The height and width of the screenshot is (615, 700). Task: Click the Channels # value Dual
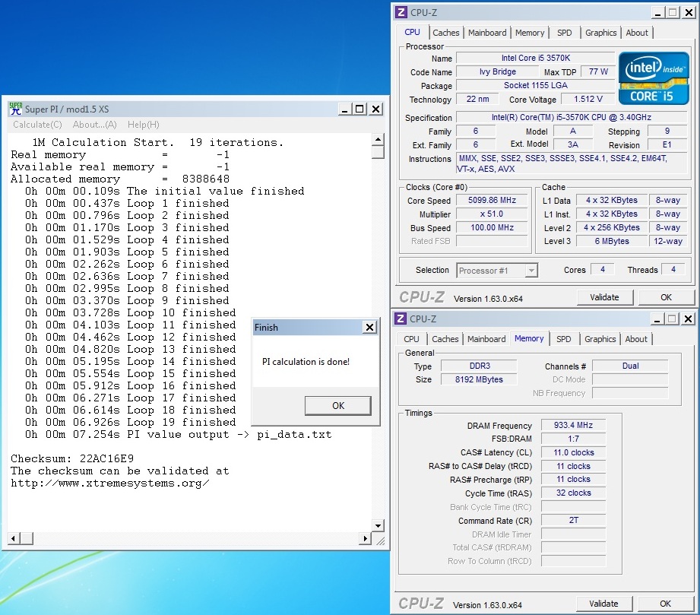click(630, 366)
